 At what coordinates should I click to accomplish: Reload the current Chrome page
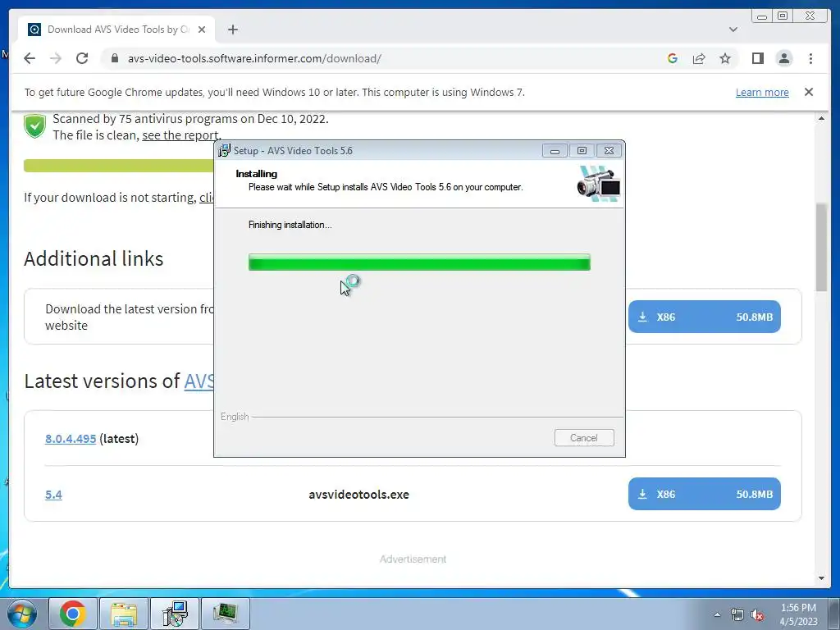[82, 58]
